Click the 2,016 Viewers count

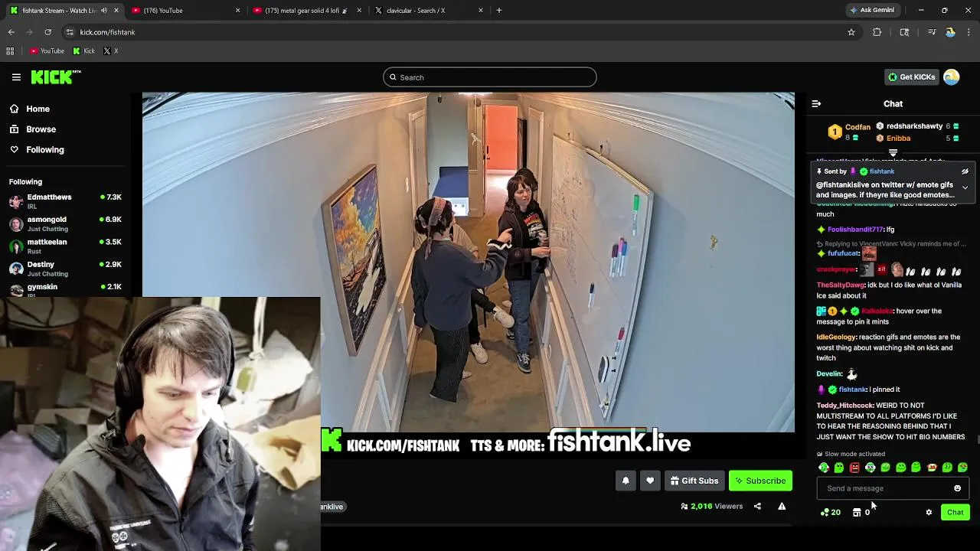click(x=712, y=506)
